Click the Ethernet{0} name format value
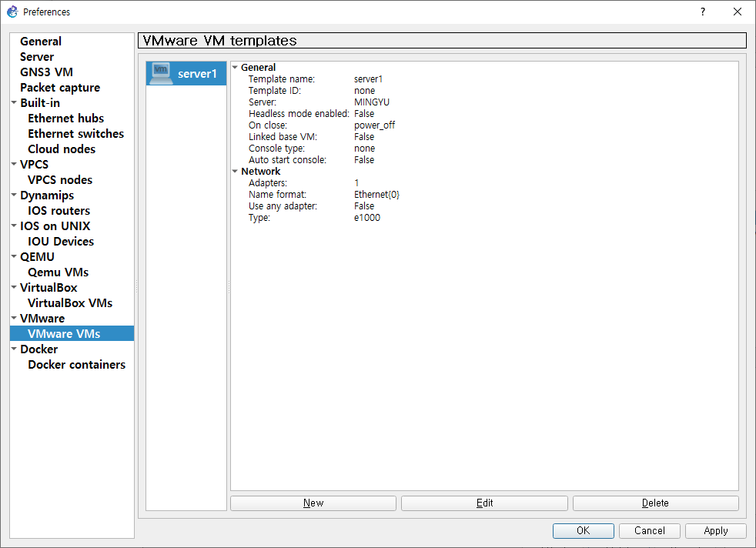 376,195
